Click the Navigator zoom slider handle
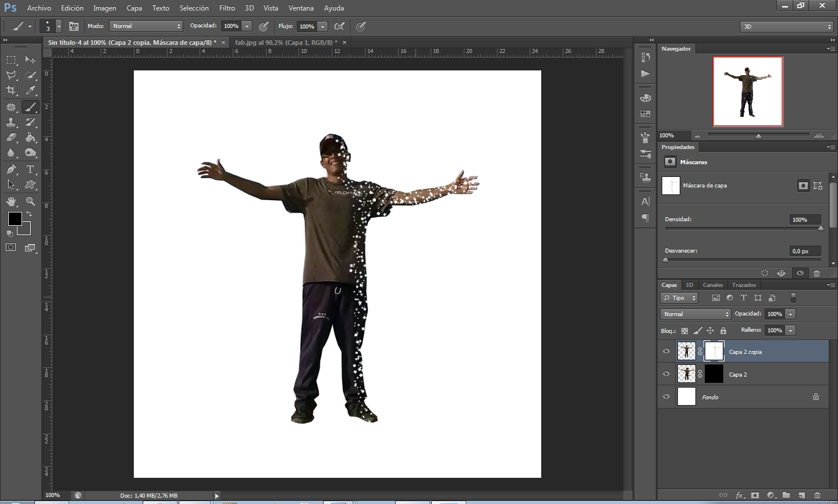This screenshot has width=838, height=504. 758,136
